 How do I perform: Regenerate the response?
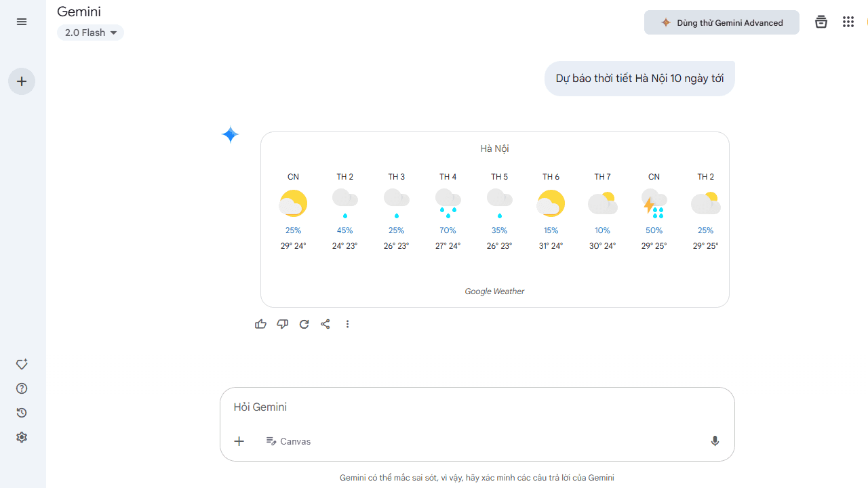304,324
